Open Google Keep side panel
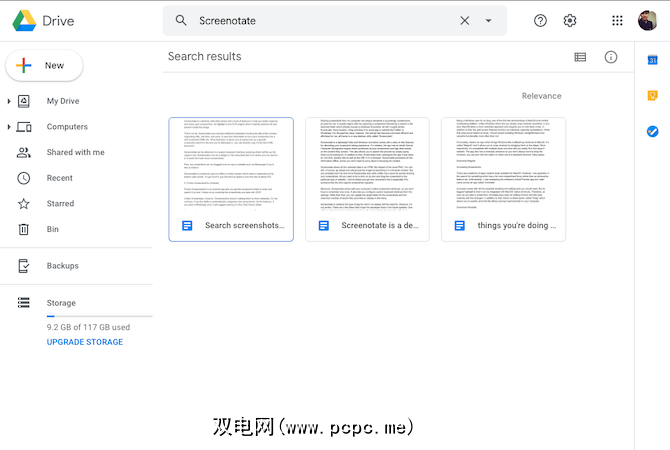 (x=652, y=95)
